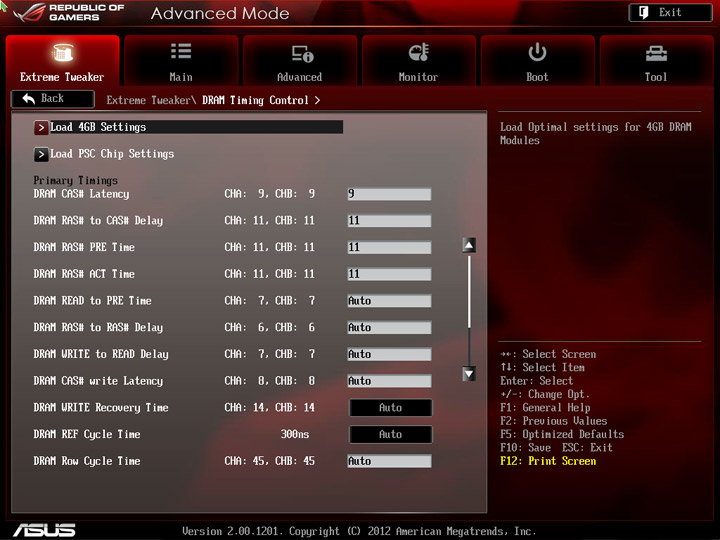Click the Extreme Tweaker breadcrumb link

click(148, 100)
